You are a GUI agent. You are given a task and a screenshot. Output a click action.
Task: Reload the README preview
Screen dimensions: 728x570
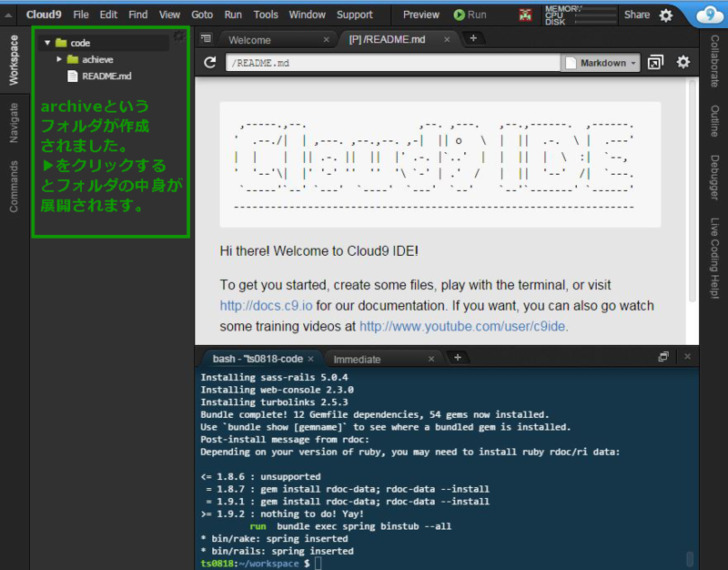click(210, 62)
